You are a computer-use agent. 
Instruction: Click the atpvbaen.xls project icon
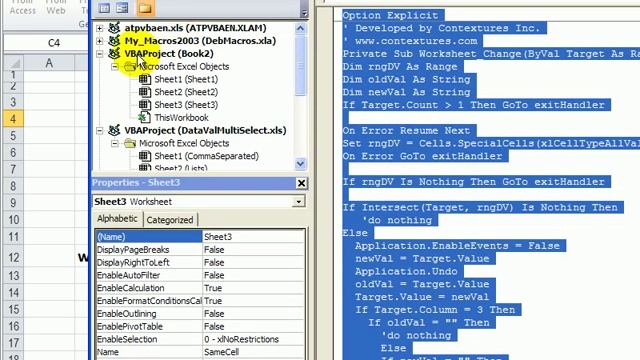114,28
